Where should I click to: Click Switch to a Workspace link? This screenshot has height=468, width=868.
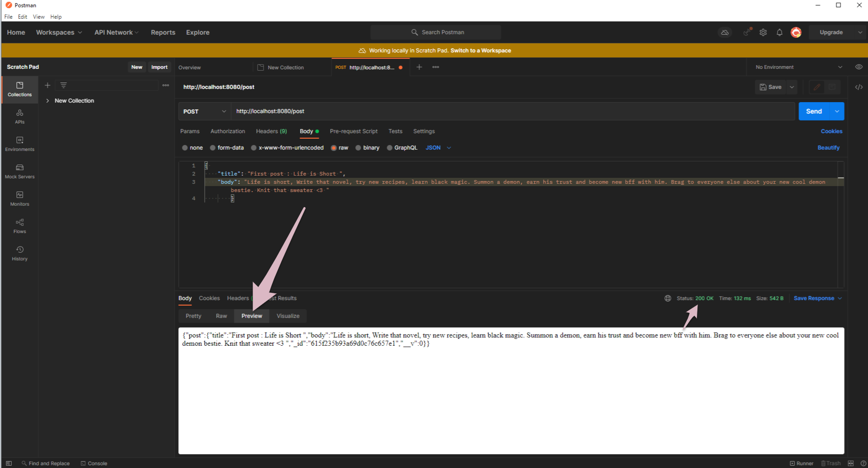[481, 51]
